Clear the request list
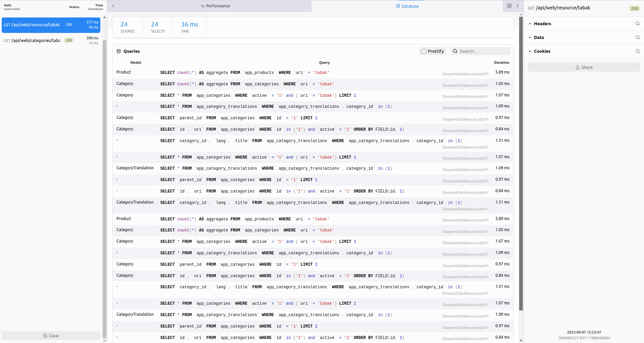 click(x=51, y=336)
